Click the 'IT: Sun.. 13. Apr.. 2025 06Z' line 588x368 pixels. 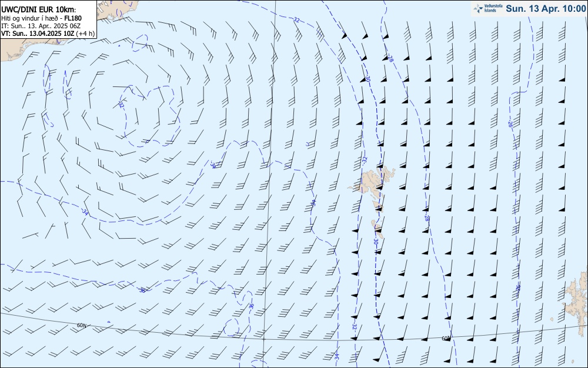click(41, 26)
